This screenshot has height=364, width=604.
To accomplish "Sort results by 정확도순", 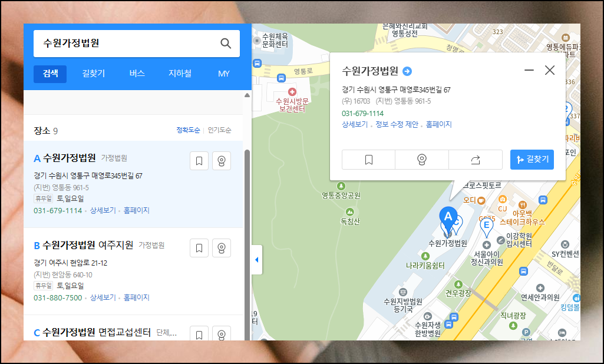I will (x=188, y=130).
